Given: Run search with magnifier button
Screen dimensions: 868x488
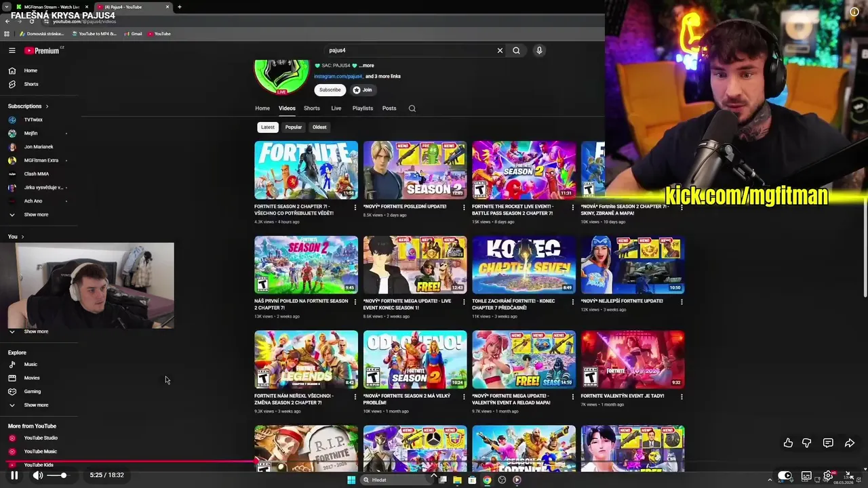Looking at the screenshot, I should (x=516, y=50).
